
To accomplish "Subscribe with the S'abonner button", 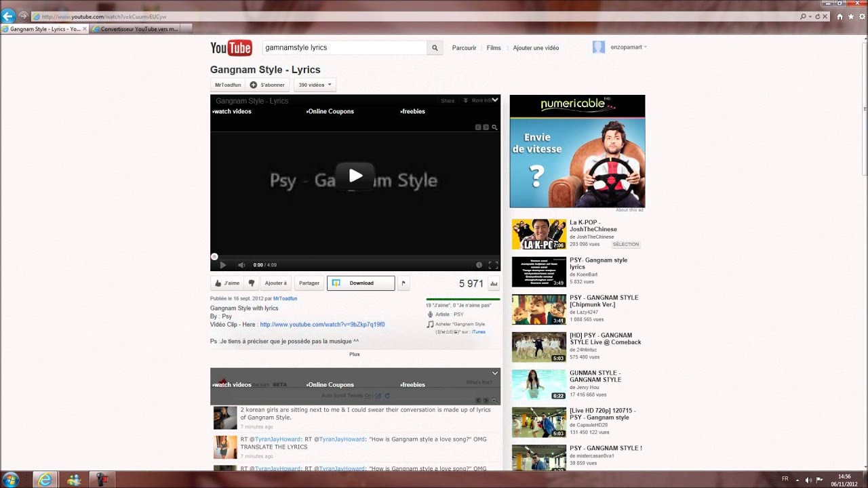I will coord(268,85).
